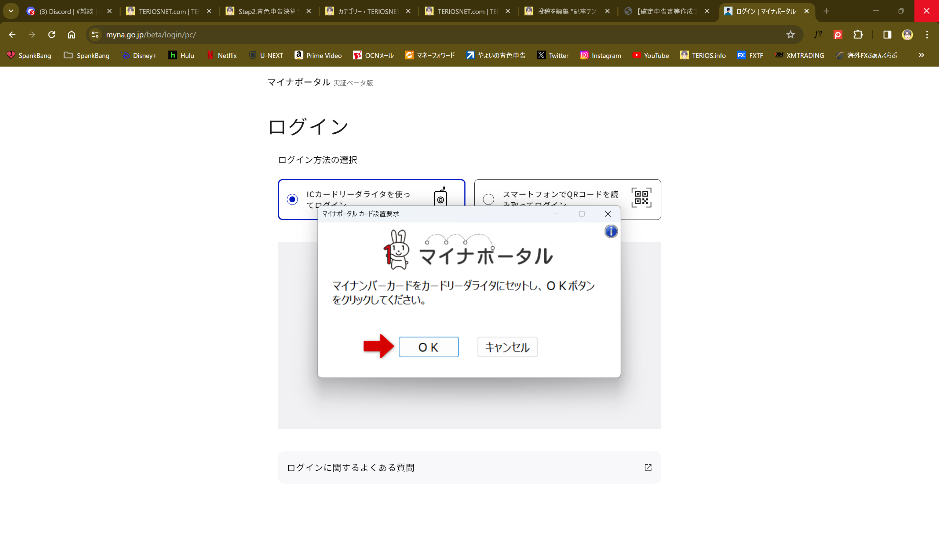Open the Netflix bookmark
This screenshot has height=560, width=939.
(222, 55)
